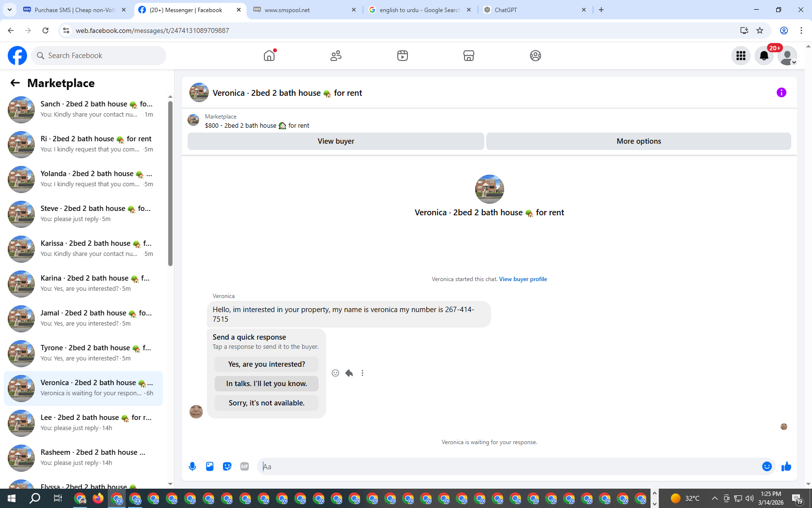Open Ri's conversation in the list
The width and height of the screenshot is (812, 508).
pyautogui.click(x=83, y=144)
